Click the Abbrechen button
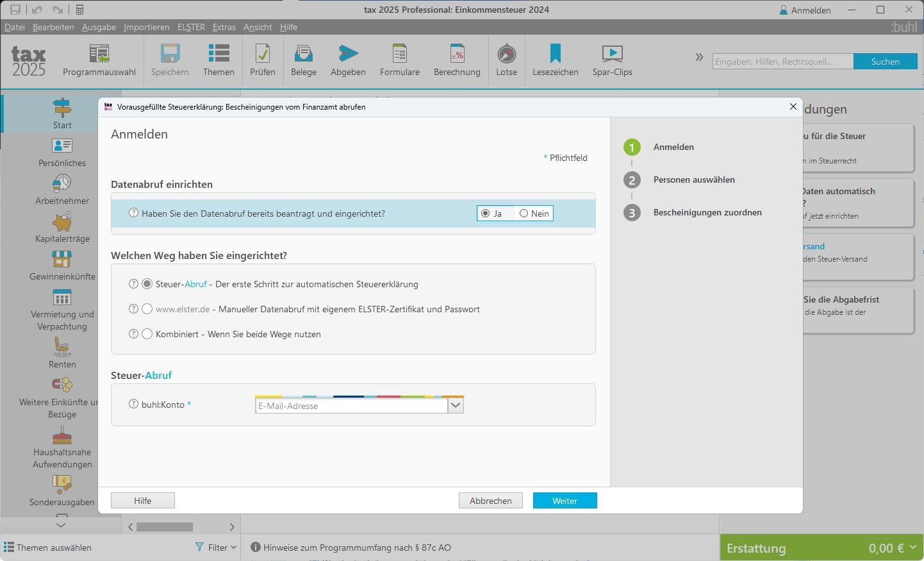This screenshot has width=924, height=561. pyautogui.click(x=490, y=501)
